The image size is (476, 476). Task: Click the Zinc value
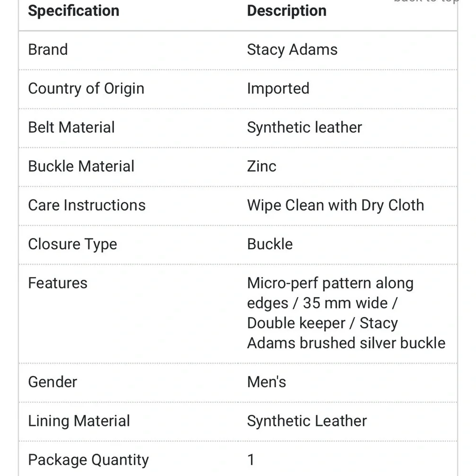(262, 166)
